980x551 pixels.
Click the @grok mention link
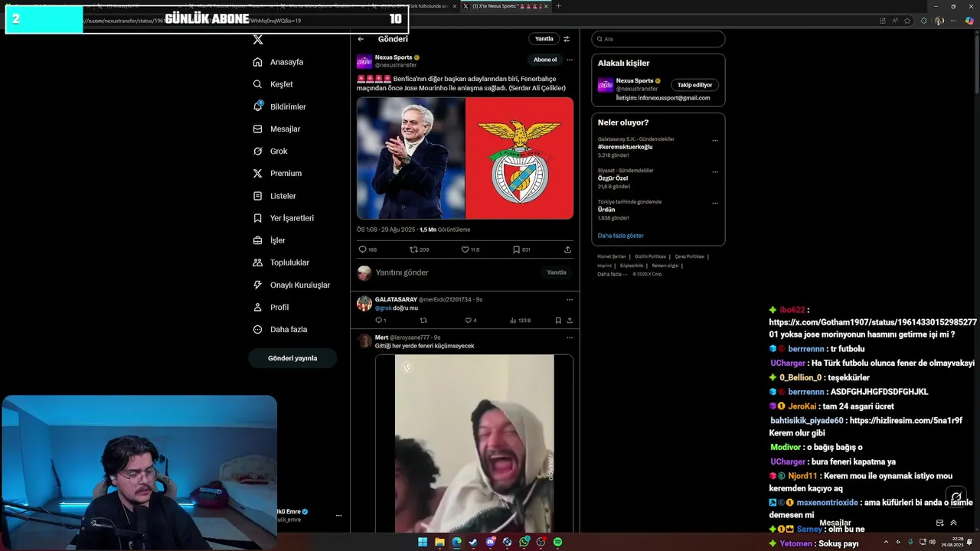coord(383,308)
